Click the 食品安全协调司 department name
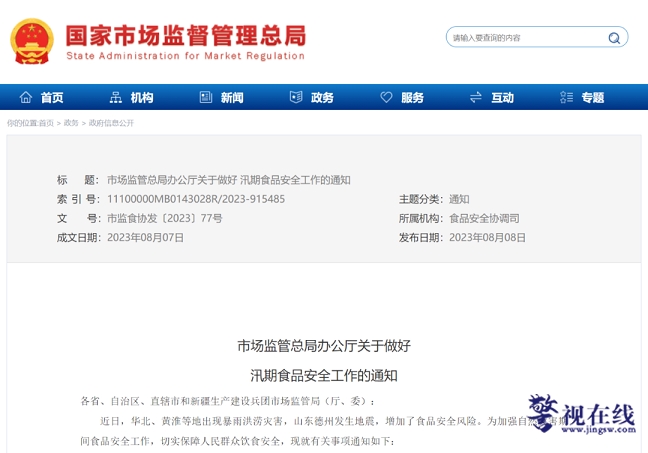Image resolution: width=648 pixels, height=453 pixels. pyautogui.click(x=484, y=218)
